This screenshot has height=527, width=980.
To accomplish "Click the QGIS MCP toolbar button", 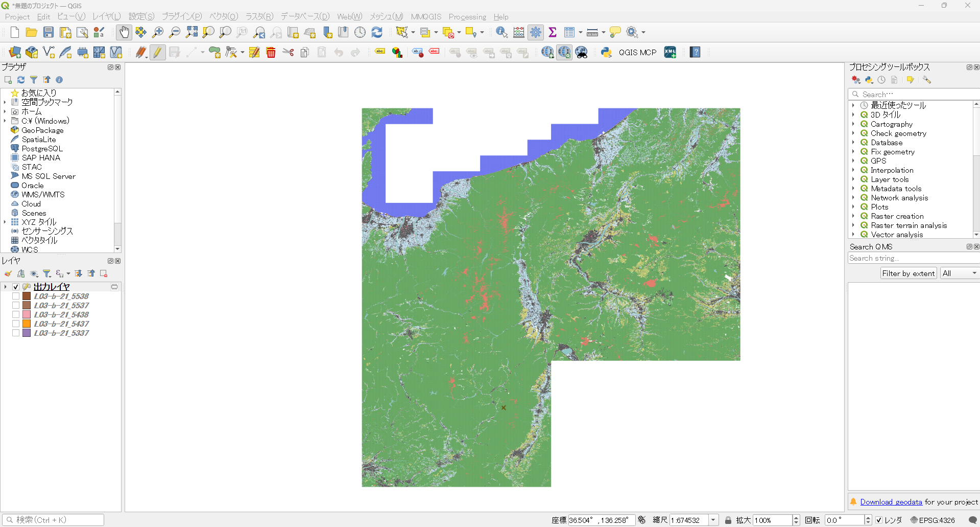I will tap(637, 52).
